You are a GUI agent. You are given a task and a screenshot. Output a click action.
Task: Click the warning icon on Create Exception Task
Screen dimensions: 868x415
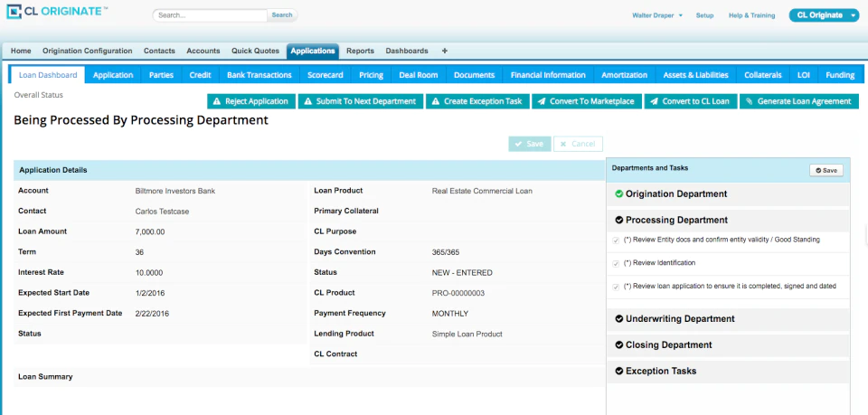[x=436, y=102]
